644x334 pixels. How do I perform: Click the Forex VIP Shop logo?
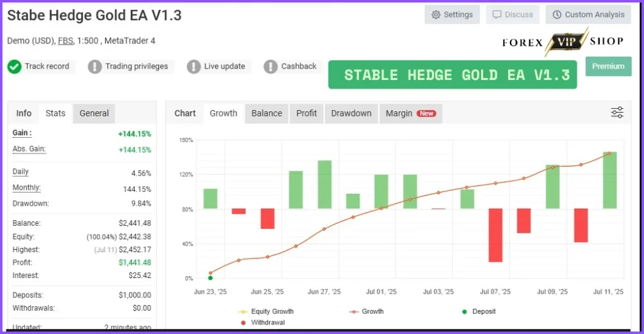point(563,42)
